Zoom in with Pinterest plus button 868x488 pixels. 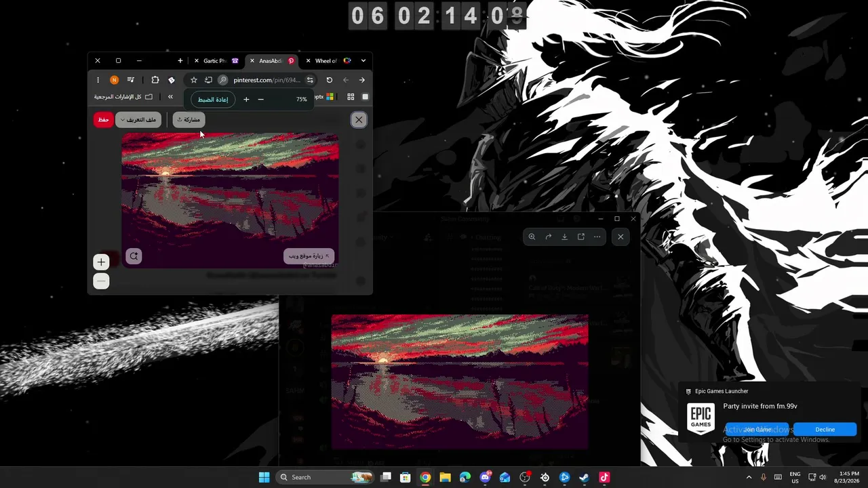pyautogui.click(x=101, y=262)
